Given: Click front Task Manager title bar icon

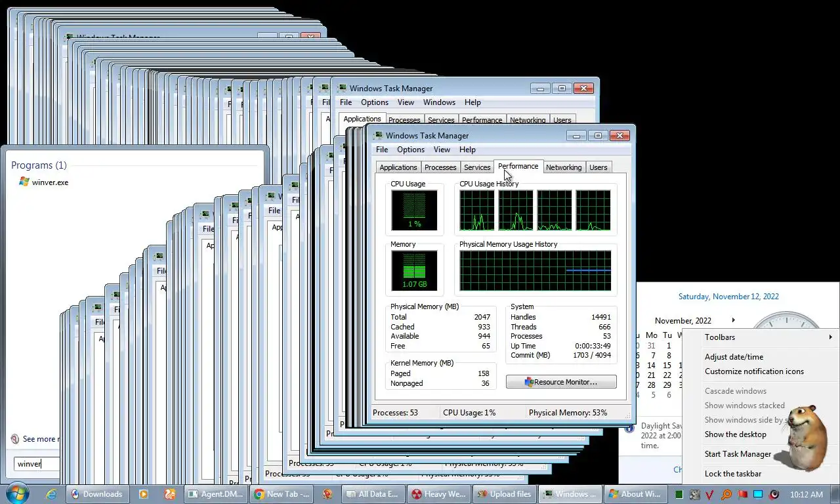Looking at the screenshot, I should 377,136.
